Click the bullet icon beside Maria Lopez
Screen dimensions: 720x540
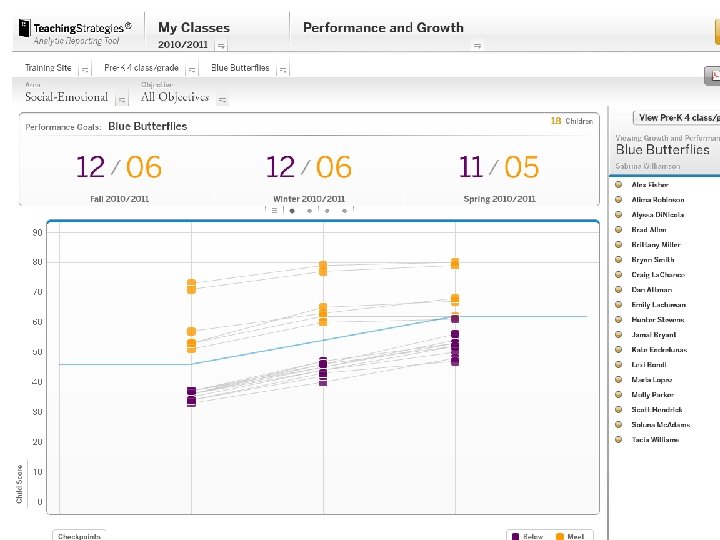[619, 380]
